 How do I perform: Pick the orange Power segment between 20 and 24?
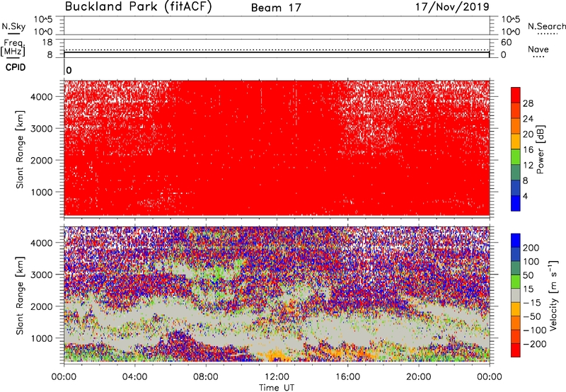[x=516, y=126]
